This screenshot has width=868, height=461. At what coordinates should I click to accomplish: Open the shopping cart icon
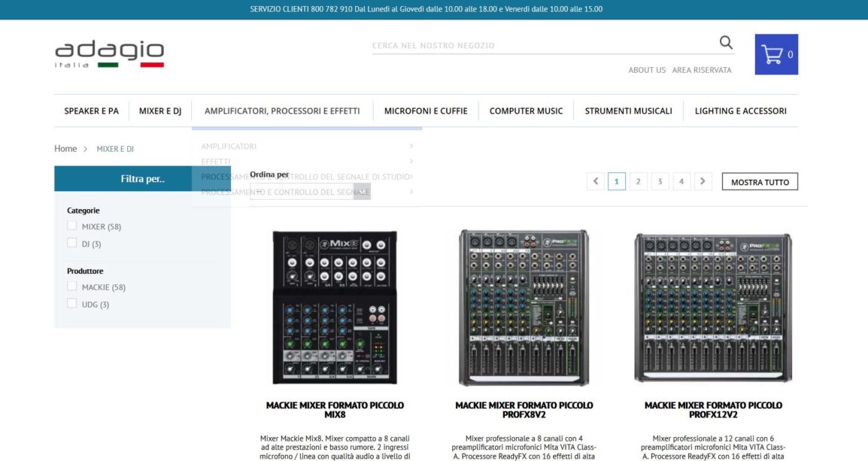(776, 54)
